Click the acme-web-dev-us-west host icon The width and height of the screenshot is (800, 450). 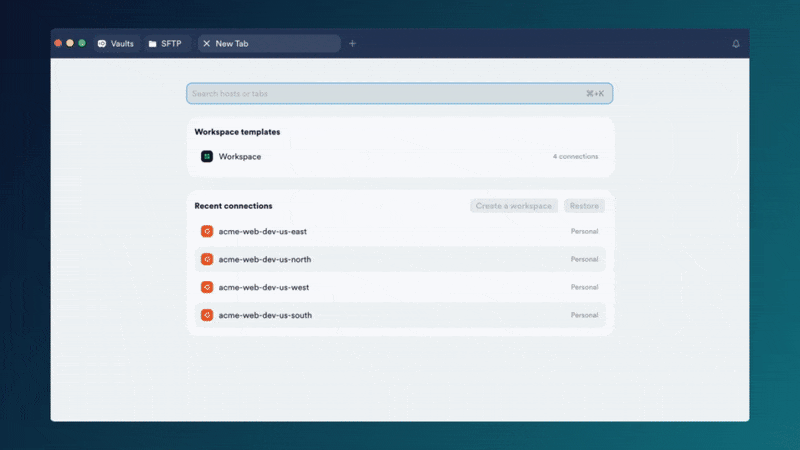207,287
